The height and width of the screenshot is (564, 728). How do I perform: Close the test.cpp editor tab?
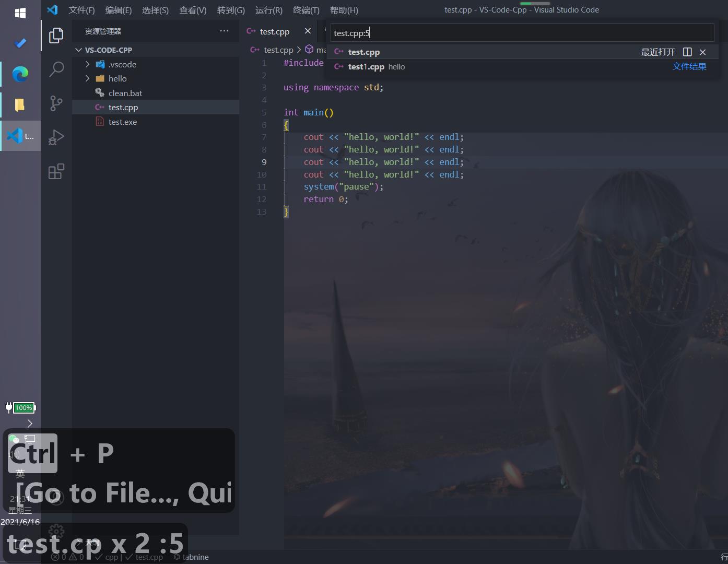[308, 31]
